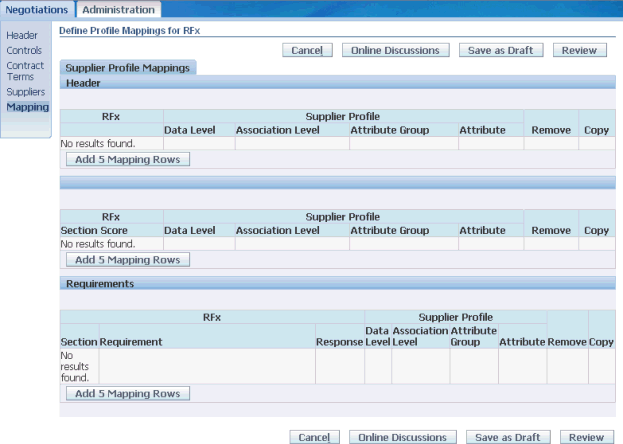Image resolution: width=623 pixels, height=444 pixels.
Task: Click the top Save as Draft button
Action: coord(501,50)
